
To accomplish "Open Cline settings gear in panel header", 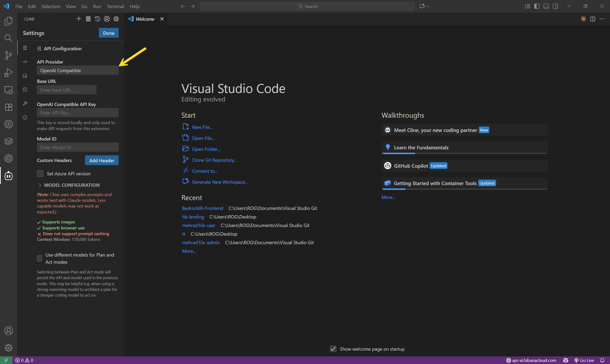I will (116, 19).
